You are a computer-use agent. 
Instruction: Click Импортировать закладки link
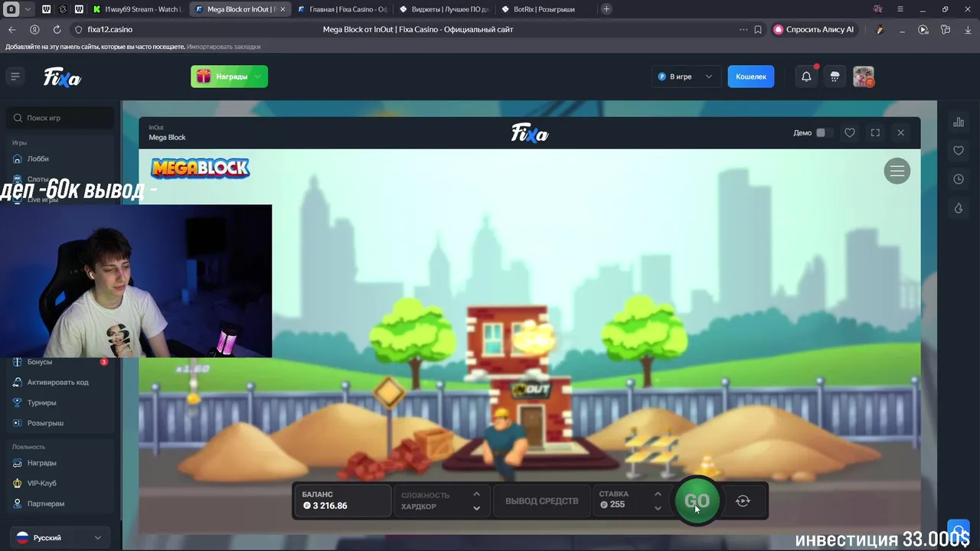coord(224,47)
